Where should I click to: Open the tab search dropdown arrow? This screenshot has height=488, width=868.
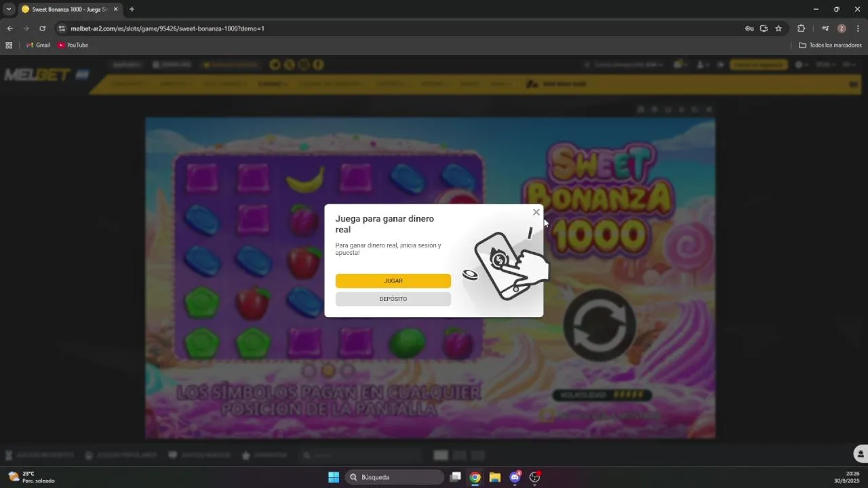point(9,9)
